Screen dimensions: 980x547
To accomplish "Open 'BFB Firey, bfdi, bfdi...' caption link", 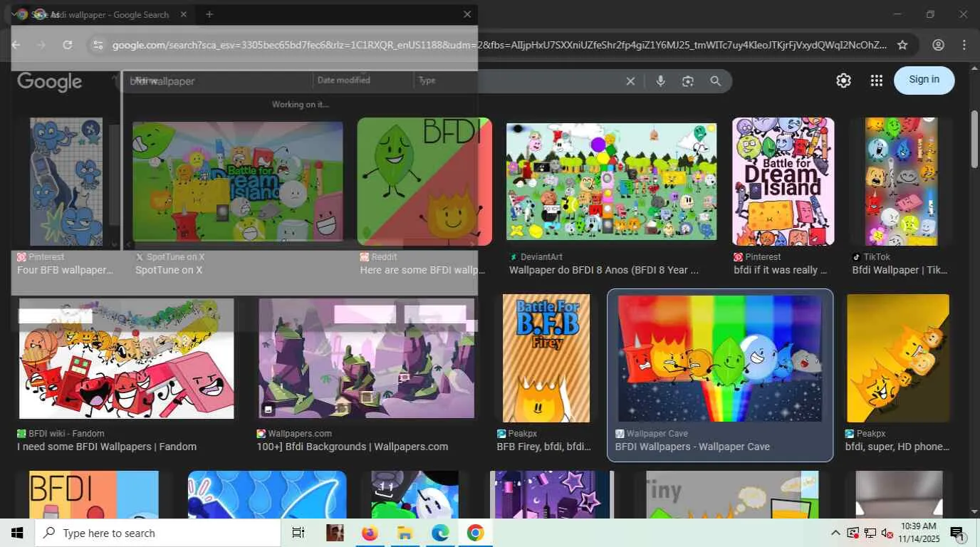I will [544, 447].
